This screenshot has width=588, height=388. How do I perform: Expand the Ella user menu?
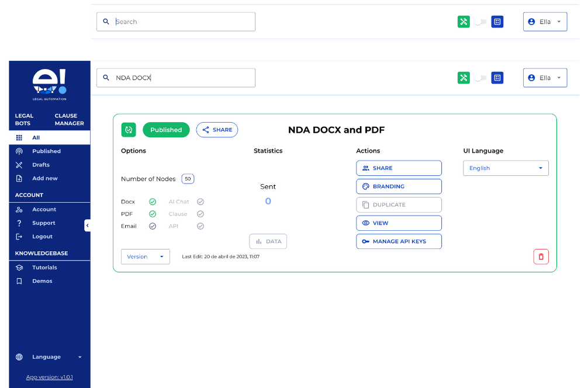545,78
